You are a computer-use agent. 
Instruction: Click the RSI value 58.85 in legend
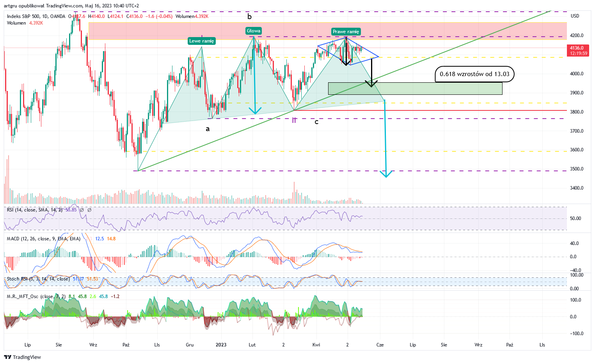(71, 210)
